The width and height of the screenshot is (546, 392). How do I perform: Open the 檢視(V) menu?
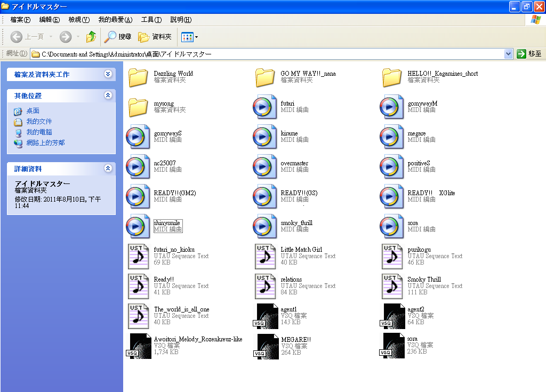pyautogui.click(x=79, y=20)
